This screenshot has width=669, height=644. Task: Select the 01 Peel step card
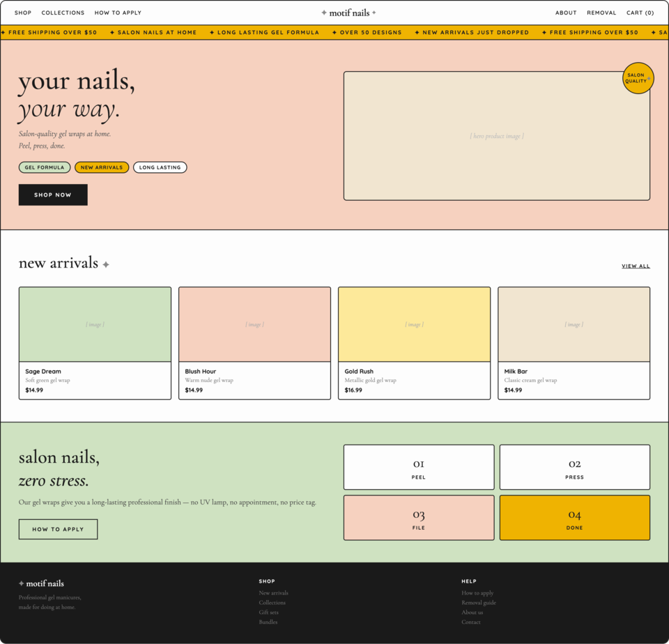coord(419,467)
